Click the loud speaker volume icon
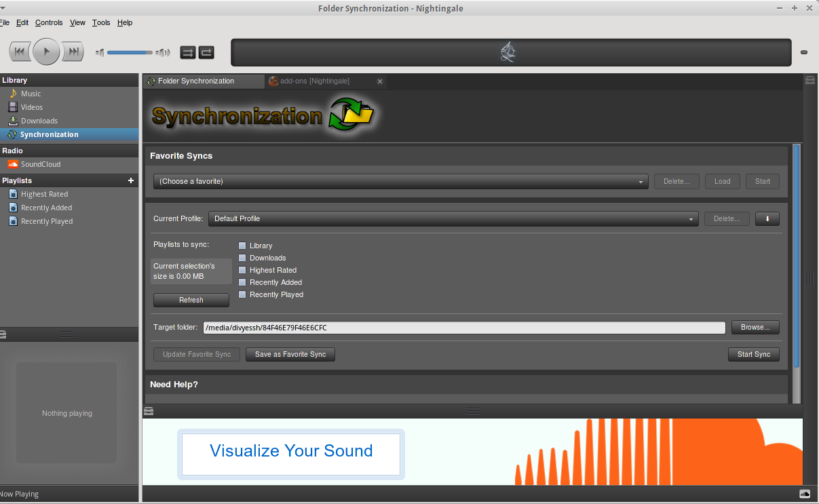The height and width of the screenshot is (504, 819). click(163, 52)
